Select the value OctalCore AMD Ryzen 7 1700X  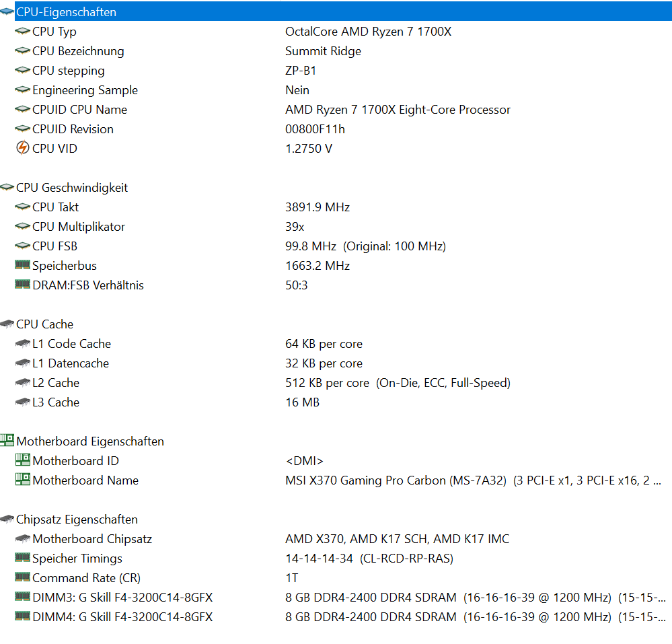coord(368,32)
